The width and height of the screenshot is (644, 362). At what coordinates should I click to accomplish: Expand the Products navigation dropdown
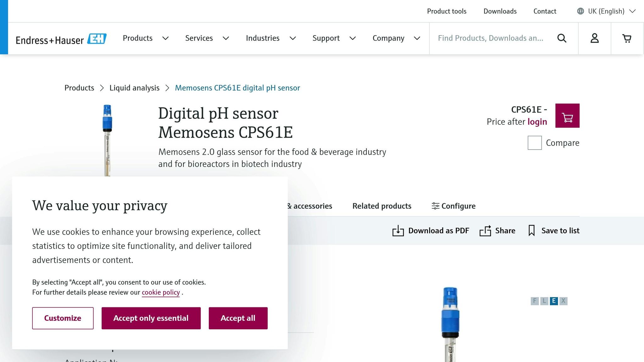tap(137, 38)
